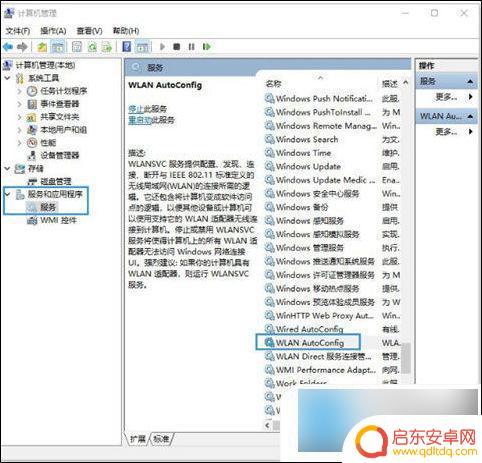
Task: Open the 文件(F) menu
Action: coord(18,31)
